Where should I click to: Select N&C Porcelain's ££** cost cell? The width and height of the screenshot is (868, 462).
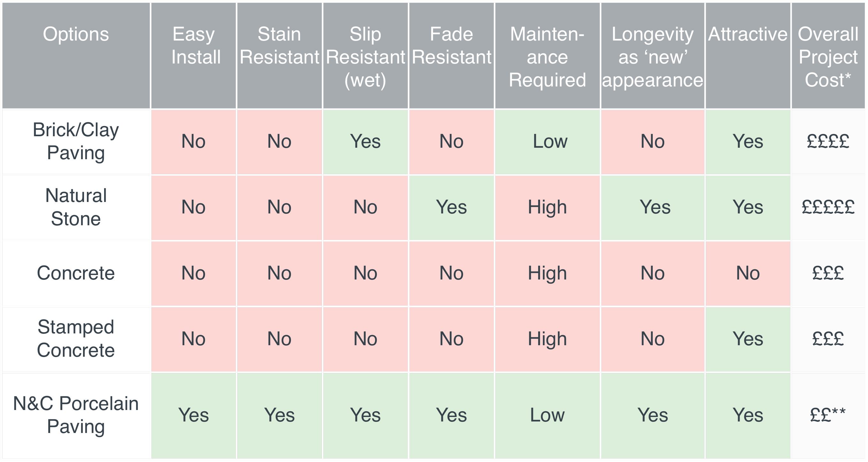point(828,415)
